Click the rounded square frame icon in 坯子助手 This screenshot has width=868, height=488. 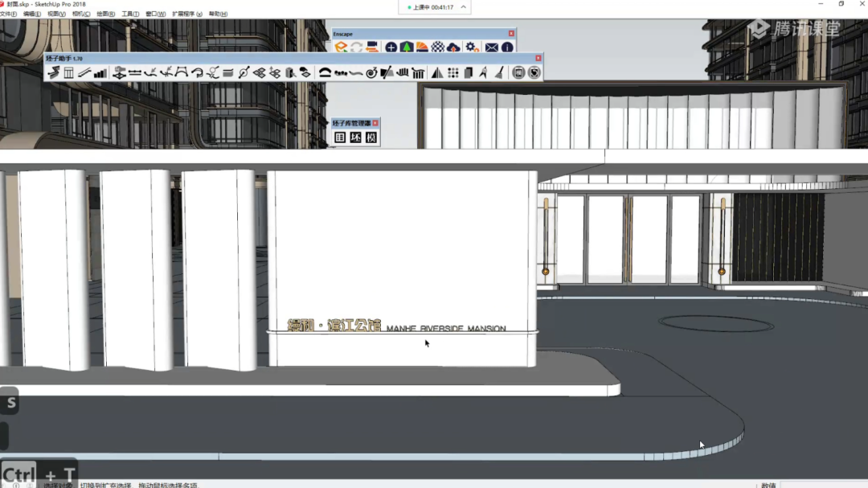[518, 72]
